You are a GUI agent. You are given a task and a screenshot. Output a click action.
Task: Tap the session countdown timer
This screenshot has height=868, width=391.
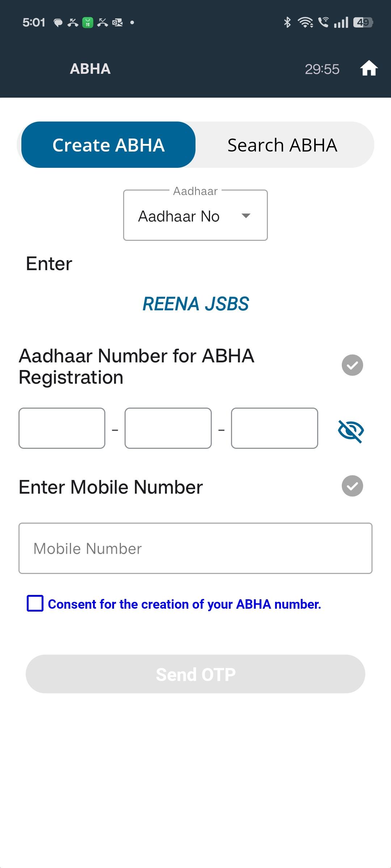click(x=322, y=69)
